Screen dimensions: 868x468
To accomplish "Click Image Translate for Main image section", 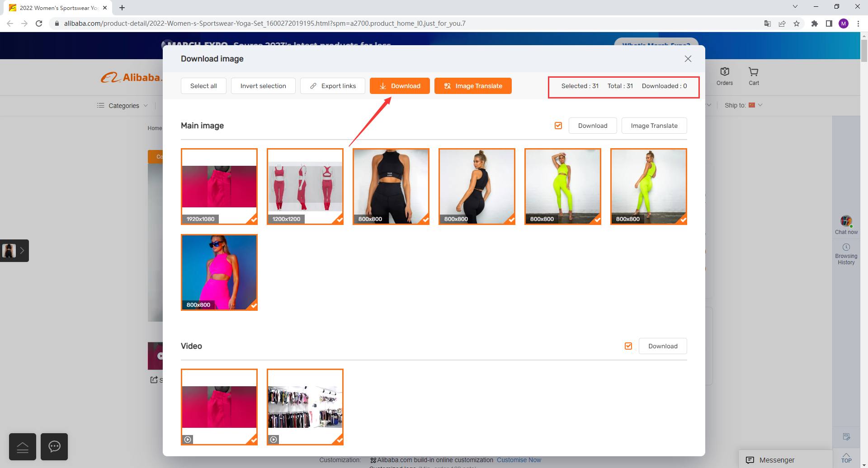I will (654, 126).
